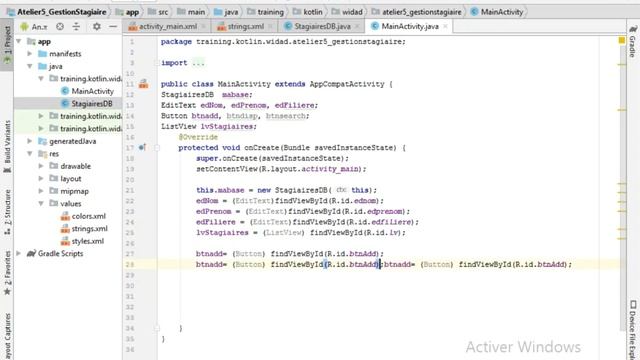Expand the manifests folder
Image resolution: width=640 pixels, height=360 pixels.
[x=29, y=53]
